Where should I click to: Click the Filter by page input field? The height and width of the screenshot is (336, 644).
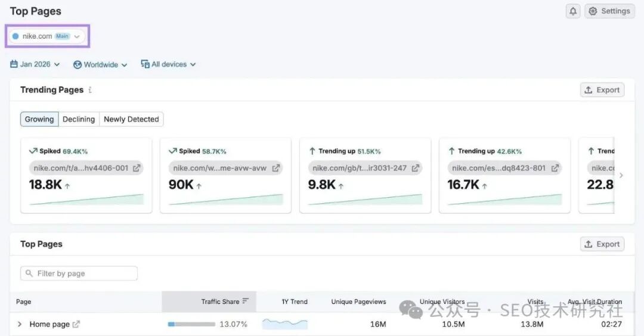point(79,273)
